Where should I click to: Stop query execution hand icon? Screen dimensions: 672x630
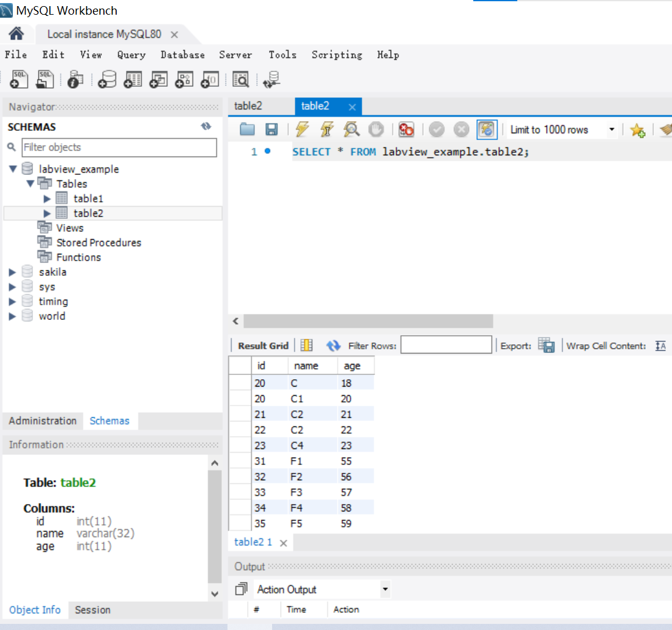pos(376,130)
